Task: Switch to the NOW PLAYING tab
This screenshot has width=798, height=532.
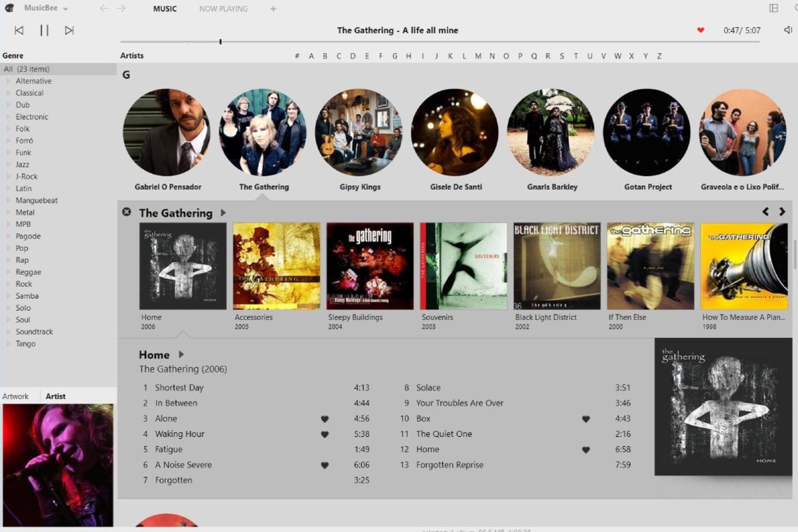Action: coord(223,9)
